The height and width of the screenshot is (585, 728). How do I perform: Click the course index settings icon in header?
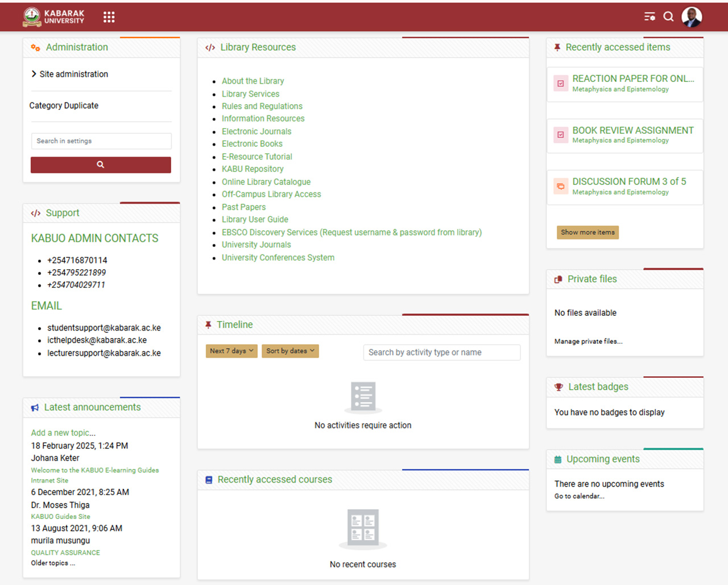[x=650, y=17]
